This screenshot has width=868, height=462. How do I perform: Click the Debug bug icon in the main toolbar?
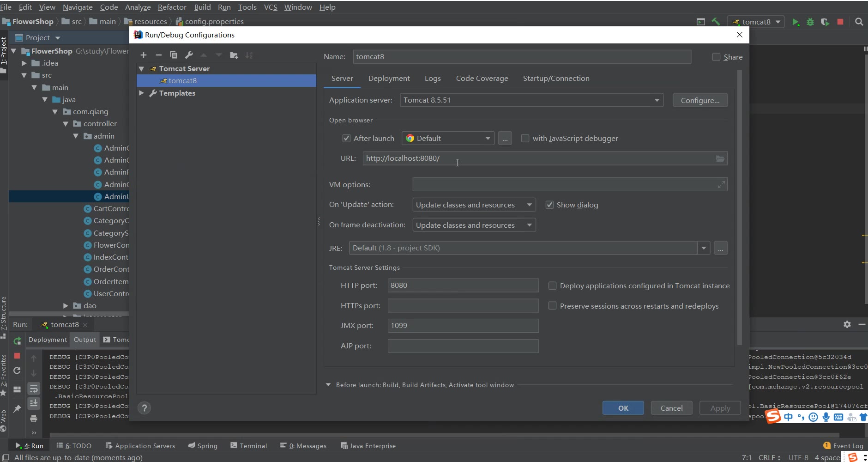810,22
